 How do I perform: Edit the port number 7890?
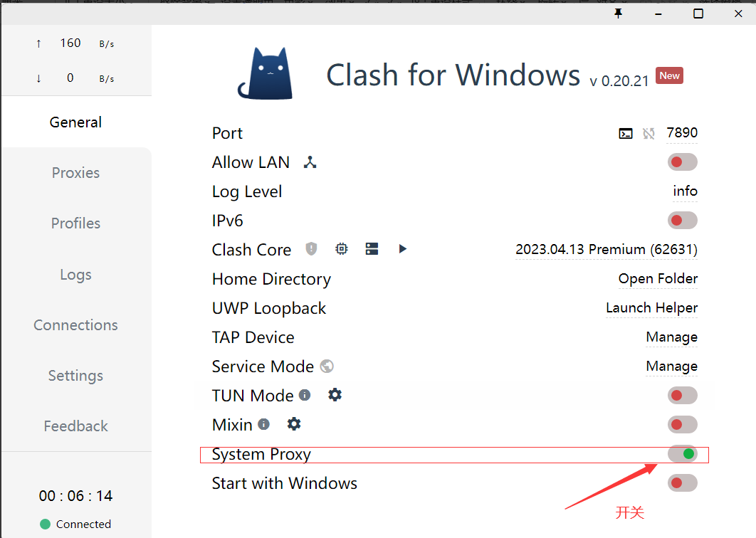(x=682, y=133)
